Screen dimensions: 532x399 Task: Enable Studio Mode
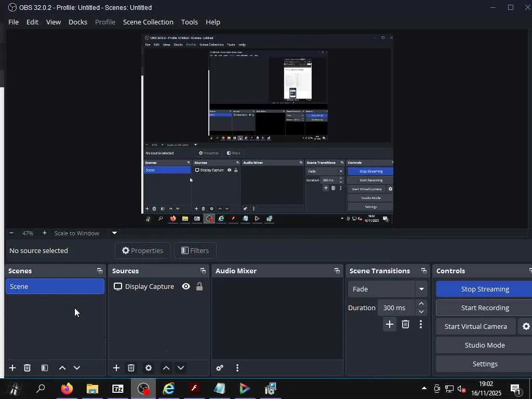click(485, 345)
